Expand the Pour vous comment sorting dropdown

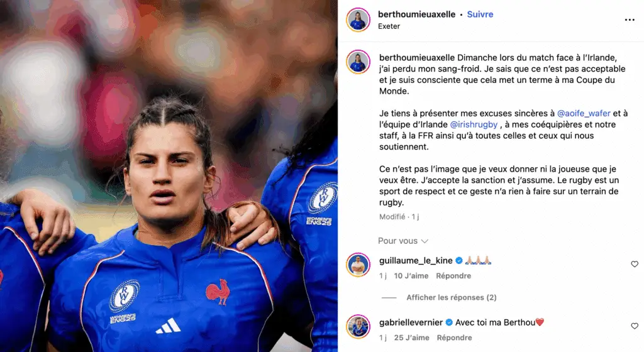click(x=403, y=241)
